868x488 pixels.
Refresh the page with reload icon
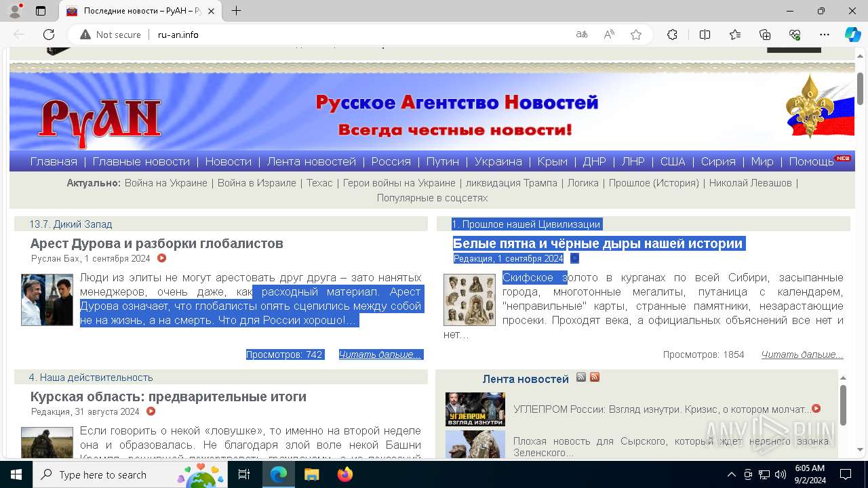click(x=49, y=35)
